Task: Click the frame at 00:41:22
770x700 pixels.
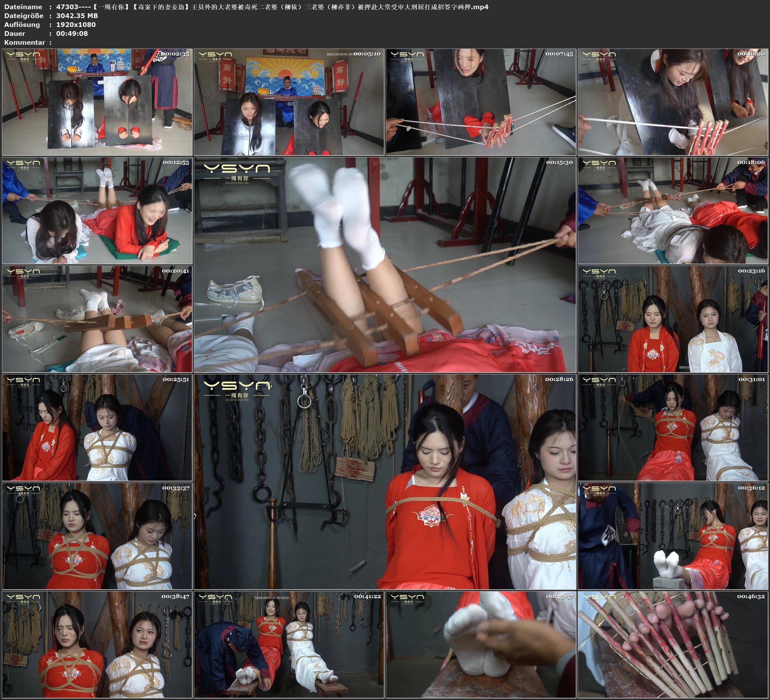Action: pyautogui.click(x=289, y=644)
